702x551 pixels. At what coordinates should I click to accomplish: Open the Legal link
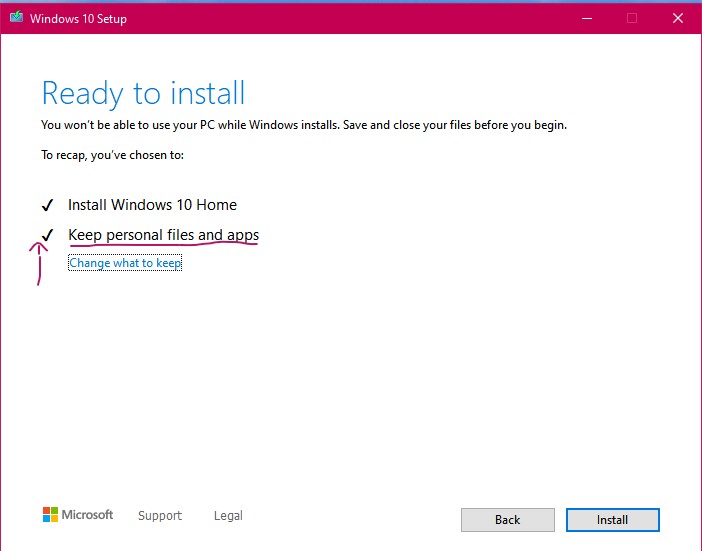click(228, 516)
